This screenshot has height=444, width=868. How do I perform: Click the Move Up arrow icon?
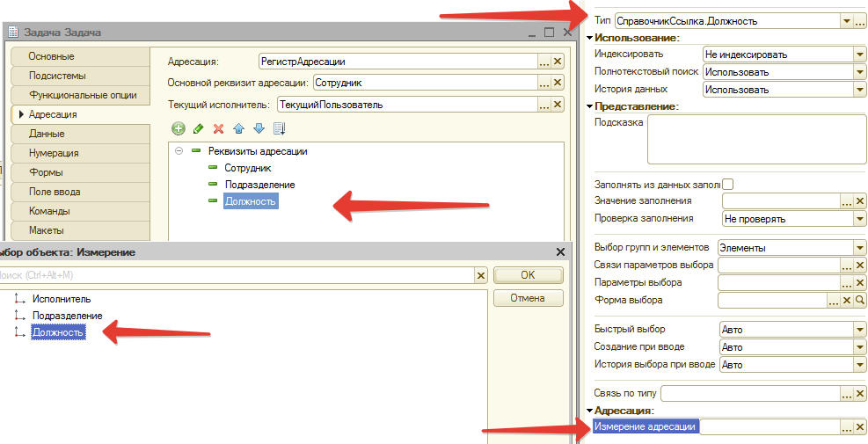[x=238, y=129]
